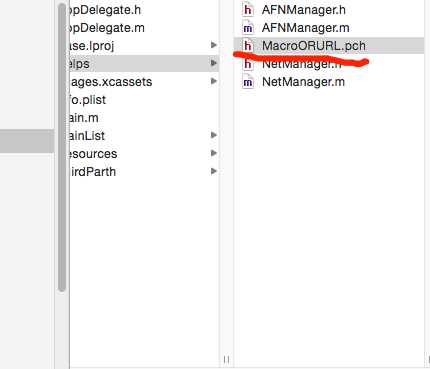Screen dimensions: 430x369
Task: Click the MacroORURL.pch file icon
Action: click(x=247, y=46)
